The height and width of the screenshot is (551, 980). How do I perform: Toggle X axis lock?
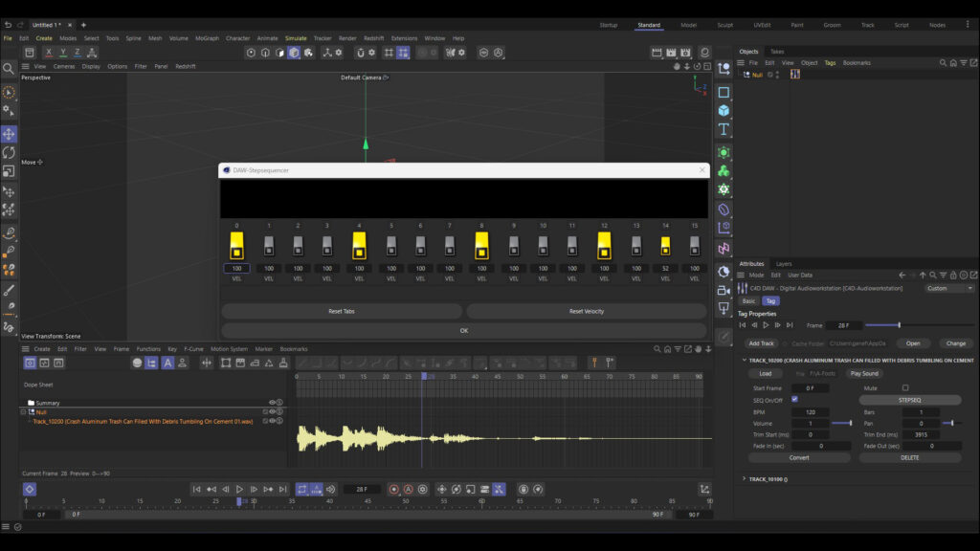48,53
